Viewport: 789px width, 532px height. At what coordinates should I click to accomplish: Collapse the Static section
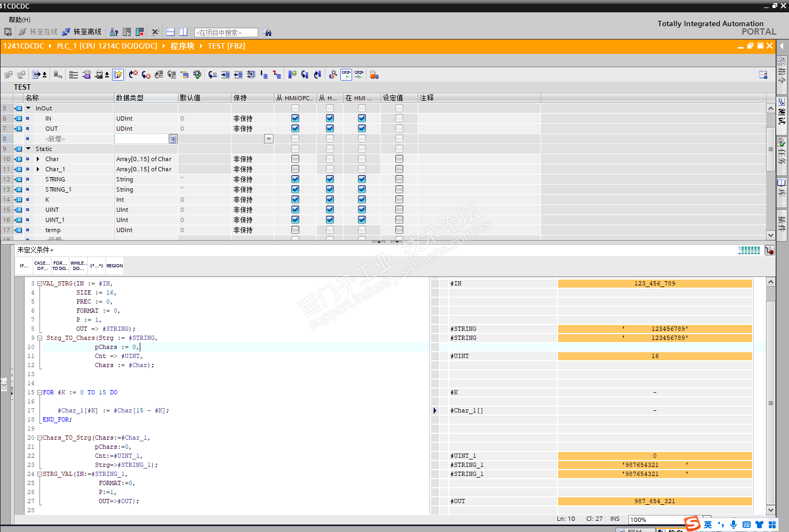coord(28,149)
